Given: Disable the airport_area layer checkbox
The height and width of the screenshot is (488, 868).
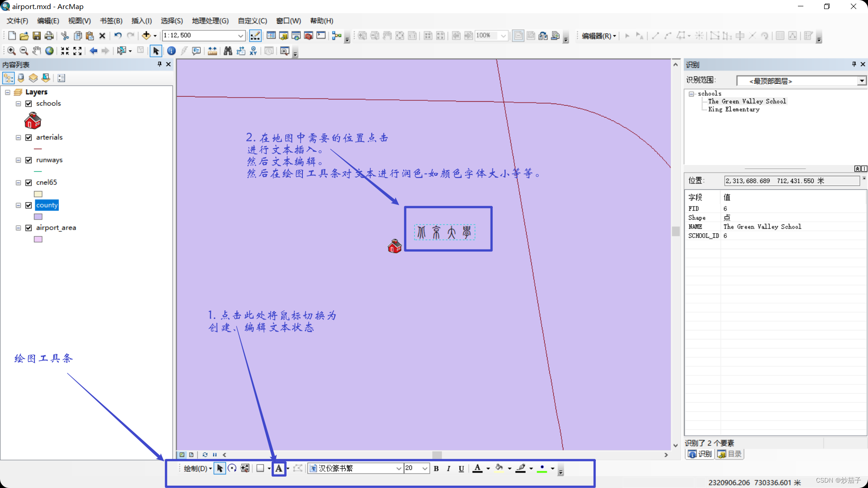Looking at the screenshot, I should tap(29, 228).
